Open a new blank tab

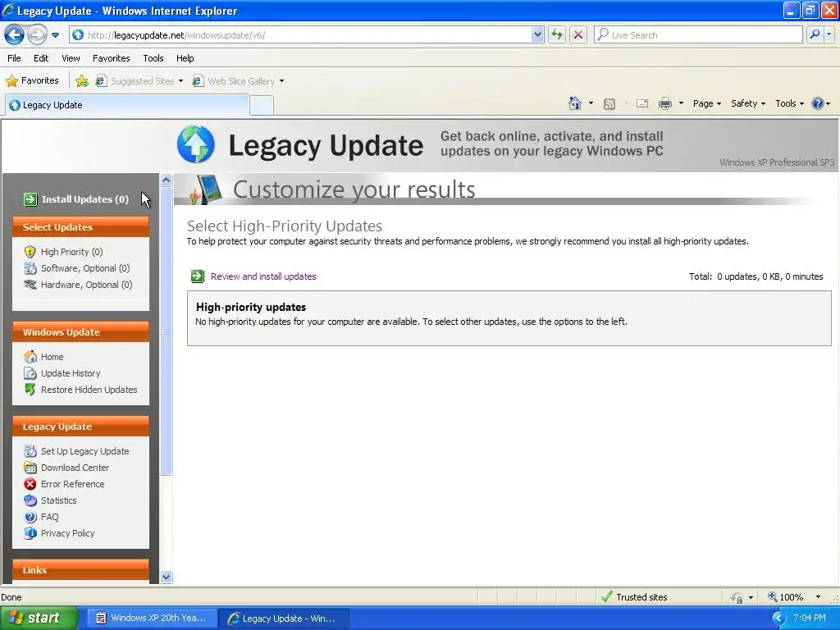262,106
